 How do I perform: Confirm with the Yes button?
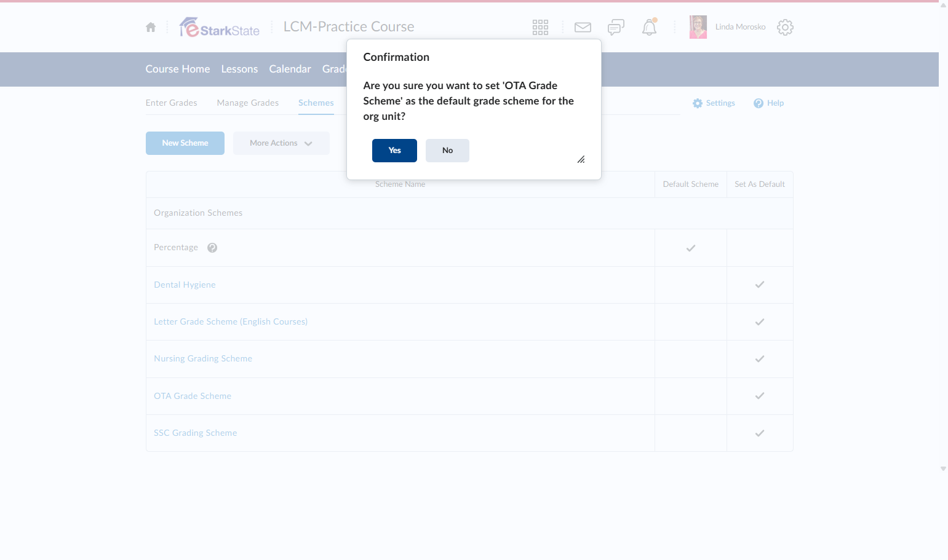[394, 151]
